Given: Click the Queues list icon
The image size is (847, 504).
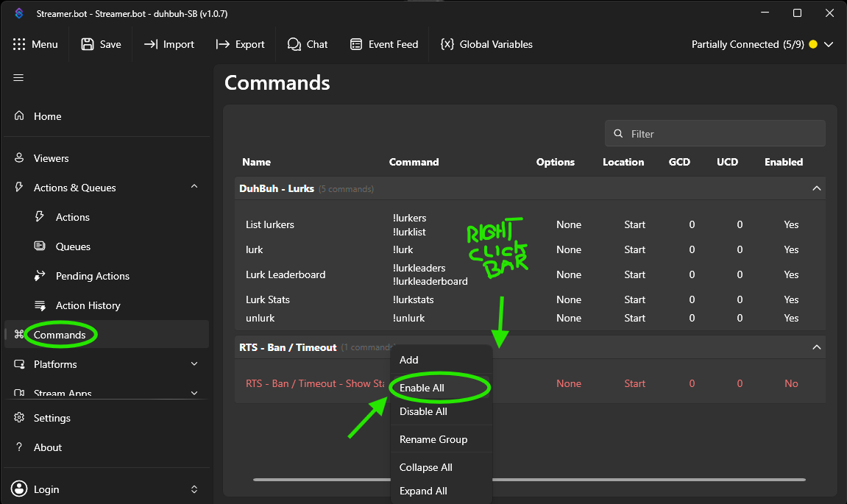Looking at the screenshot, I should 40,246.
